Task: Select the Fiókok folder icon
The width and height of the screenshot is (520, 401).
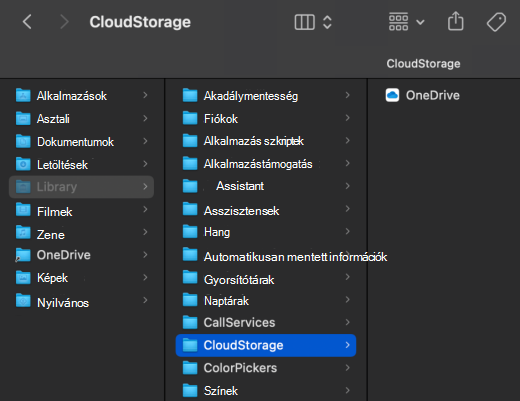Action: pos(190,118)
